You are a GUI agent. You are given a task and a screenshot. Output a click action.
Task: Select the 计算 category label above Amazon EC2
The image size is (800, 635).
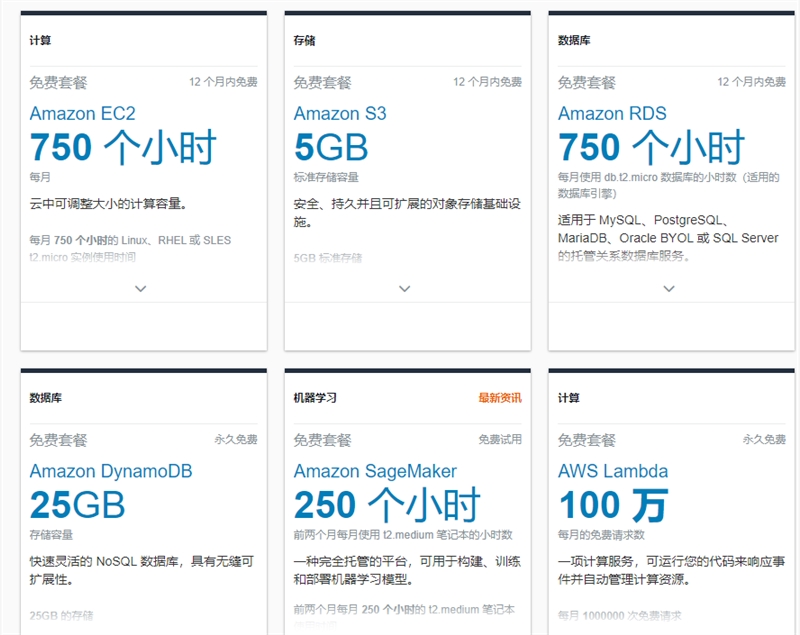click(x=40, y=40)
